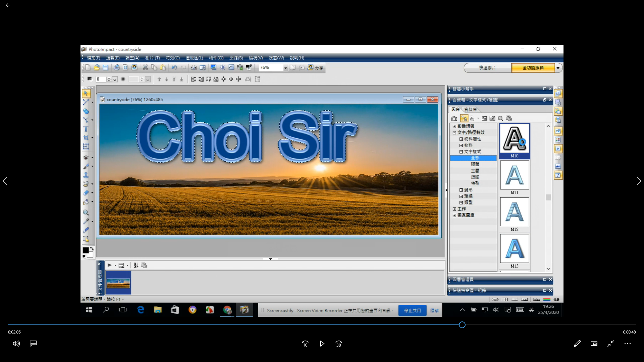This screenshot has height=362, width=644.
Task: Expand the 工作 tree node
Action: [x=454, y=209]
